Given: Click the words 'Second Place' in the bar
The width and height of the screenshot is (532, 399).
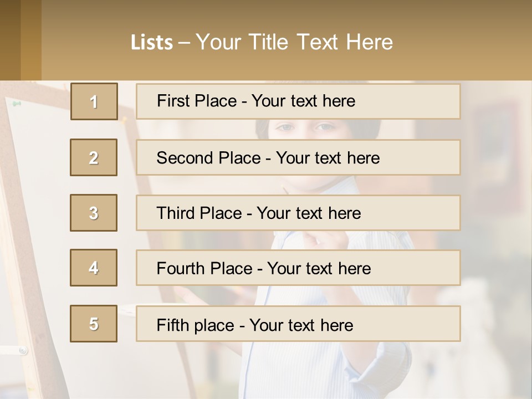Looking at the screenshot, I should [208, 158].
